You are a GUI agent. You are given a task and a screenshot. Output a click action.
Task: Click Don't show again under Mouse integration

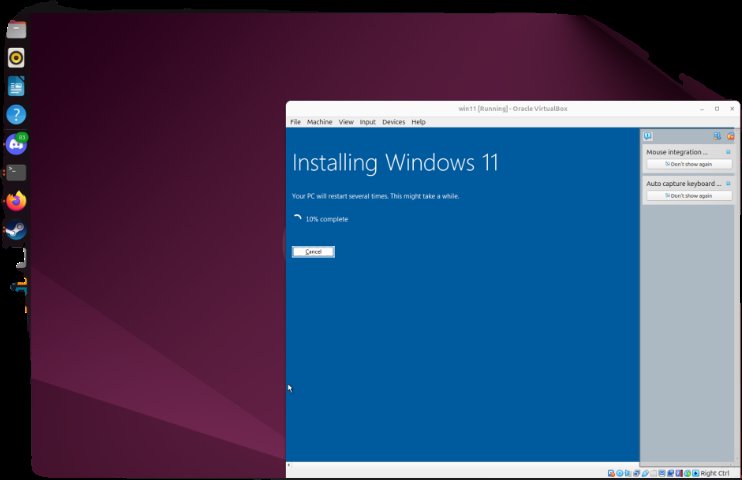(x=689, y=164)
